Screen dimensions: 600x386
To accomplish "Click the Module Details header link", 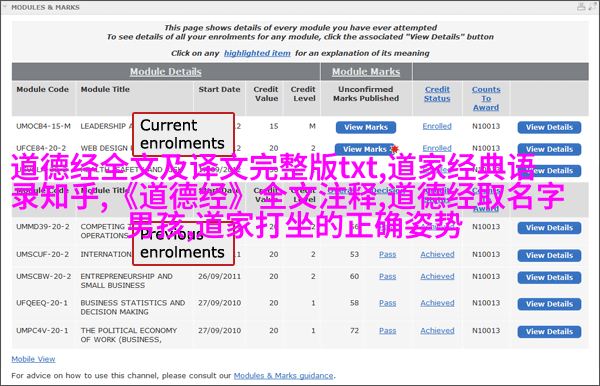I will 166,72.
